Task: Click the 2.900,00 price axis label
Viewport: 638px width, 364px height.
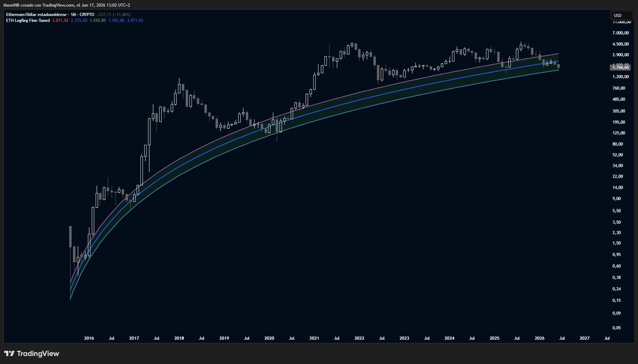Action: coord(620,55)
